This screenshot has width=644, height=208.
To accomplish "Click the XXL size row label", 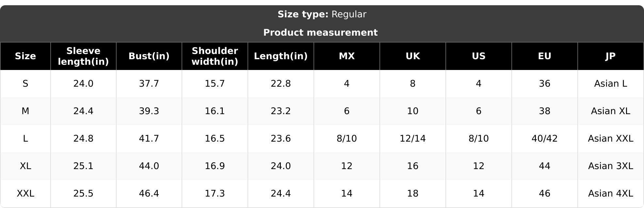I will click(x=25, y=194).
